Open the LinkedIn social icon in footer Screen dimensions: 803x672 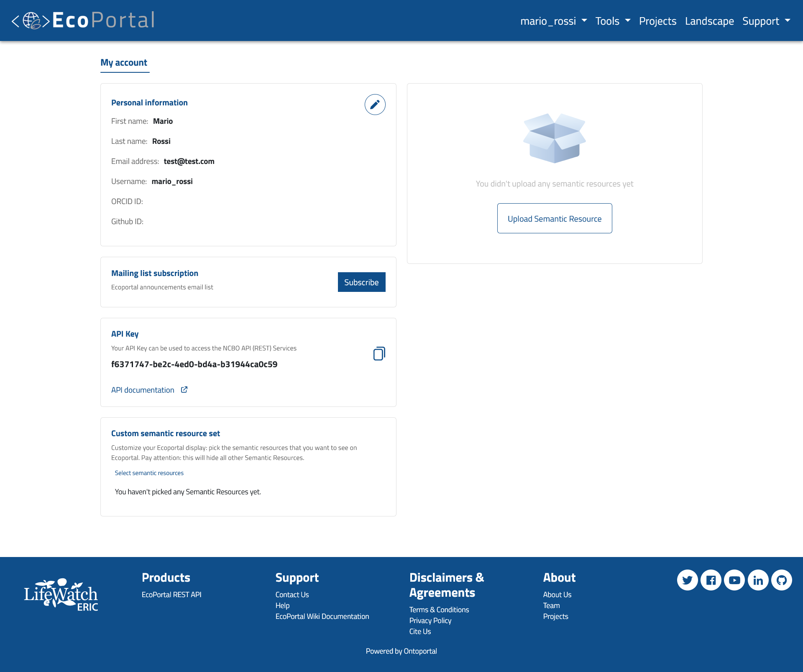[758, 580]
